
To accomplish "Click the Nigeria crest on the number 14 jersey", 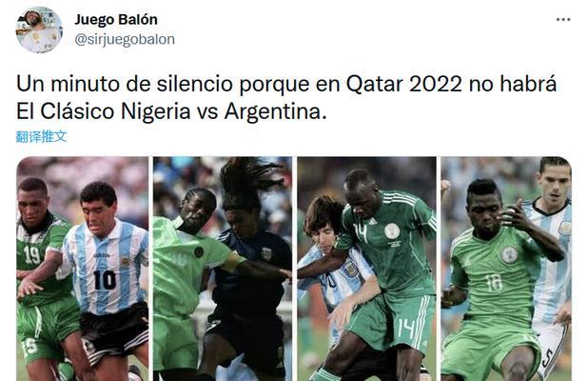I will click(x=392, y=231).
